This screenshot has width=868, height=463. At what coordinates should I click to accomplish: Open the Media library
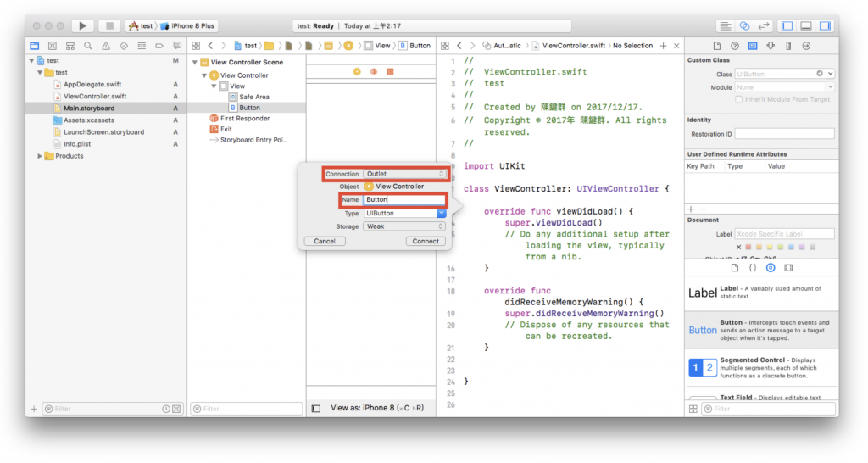coord(788,267)
